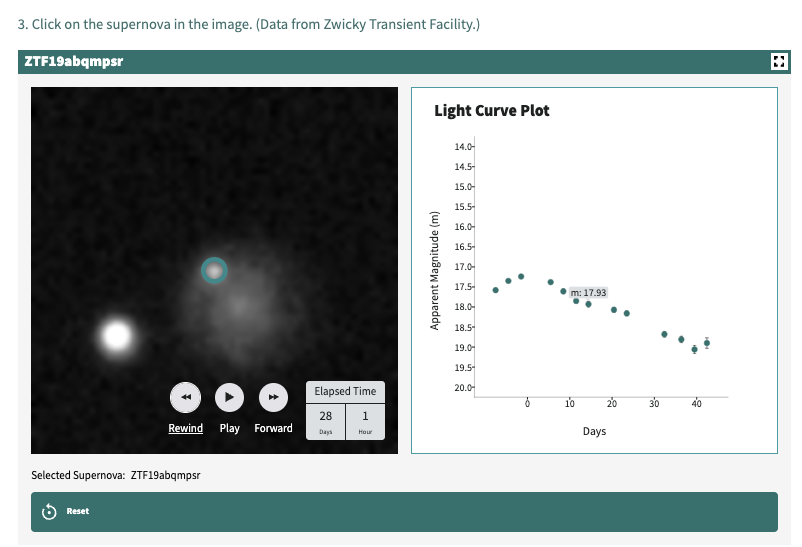Viewport: 802px width, 547px height.
Task: Click the Elapsed Time hour value 1
Action: pyautogui.click(x=365, y=416)
